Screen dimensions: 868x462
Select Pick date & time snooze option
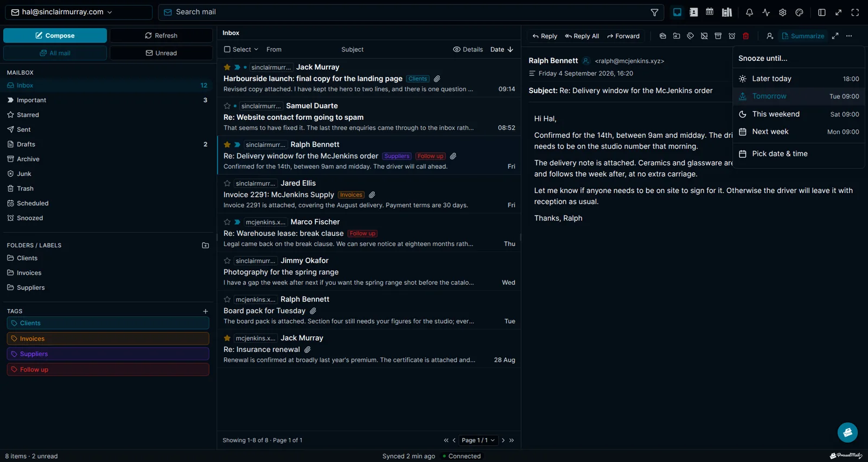coord(799,153)
